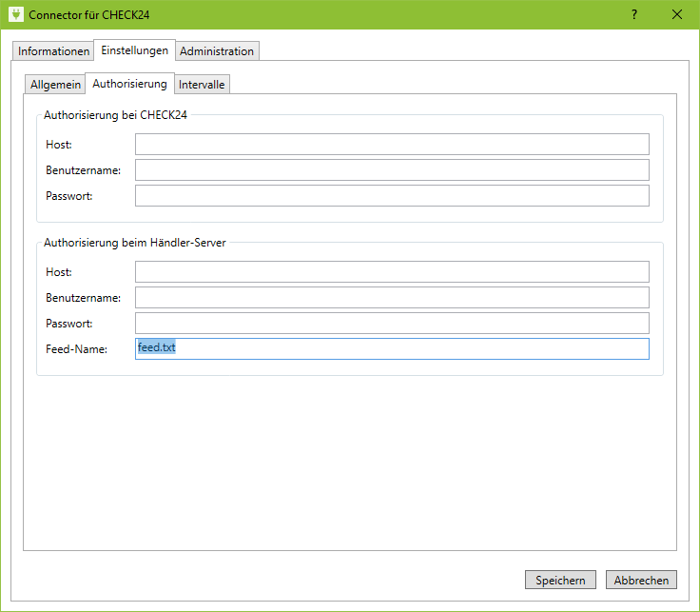Click the CHECK24 Benutzername field
Image resolution: width=700 pixels, height=612 pixels.
392,169
